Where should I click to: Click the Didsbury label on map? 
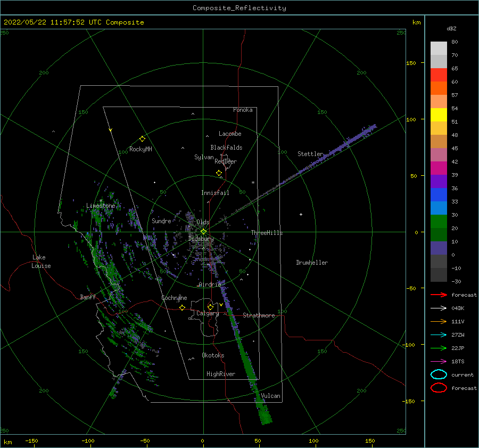[201, 239]
